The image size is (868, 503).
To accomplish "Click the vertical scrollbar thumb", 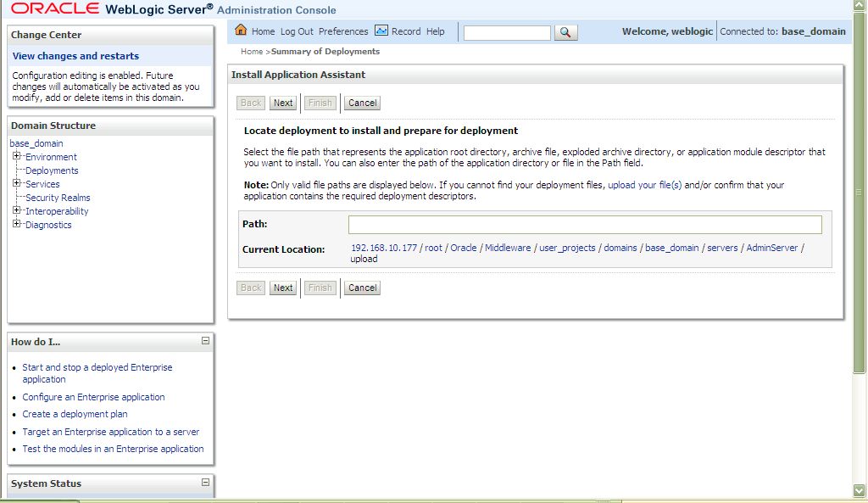I will [859, 191].
